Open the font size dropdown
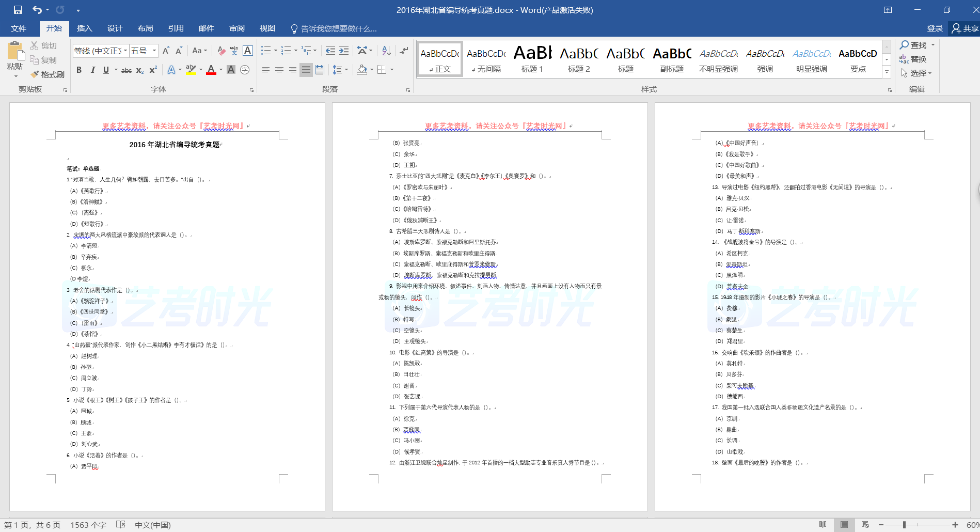 tap(154, 51)
